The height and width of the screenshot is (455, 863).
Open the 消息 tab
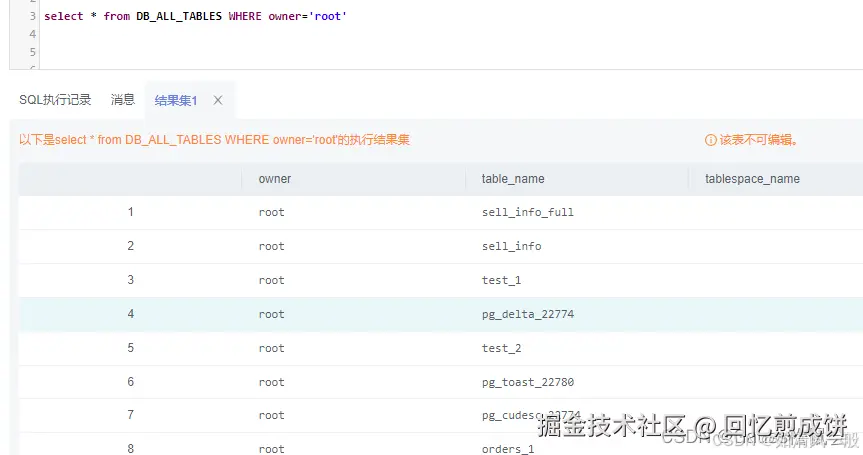[x=123, y=100]
